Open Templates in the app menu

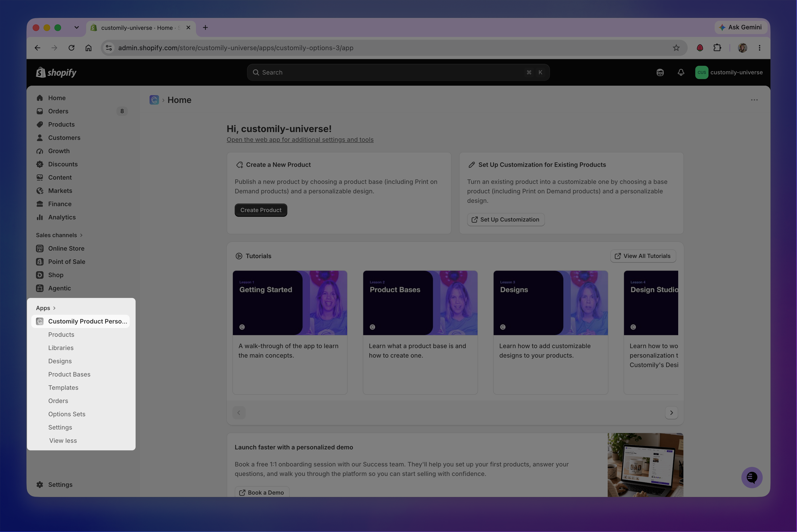(63, 387)
